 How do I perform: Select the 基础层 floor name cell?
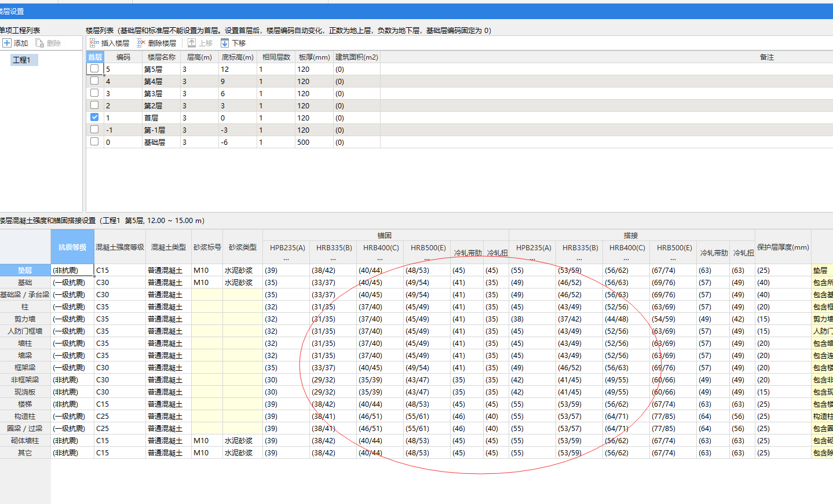coord(162,143)
